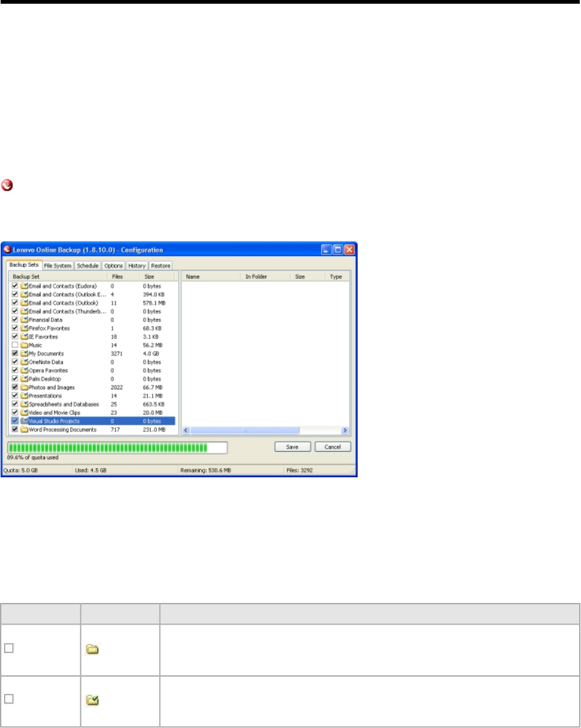Viewport: 581px width, 728px height.
Task: Click folder icon of Email and Contacts (Outlook)
Action: (24, 303)
